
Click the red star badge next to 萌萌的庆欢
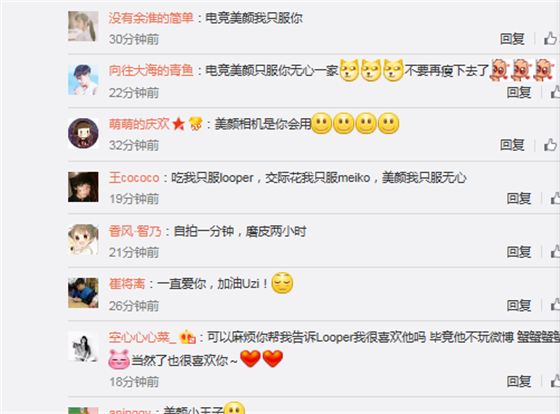[179, 124]
